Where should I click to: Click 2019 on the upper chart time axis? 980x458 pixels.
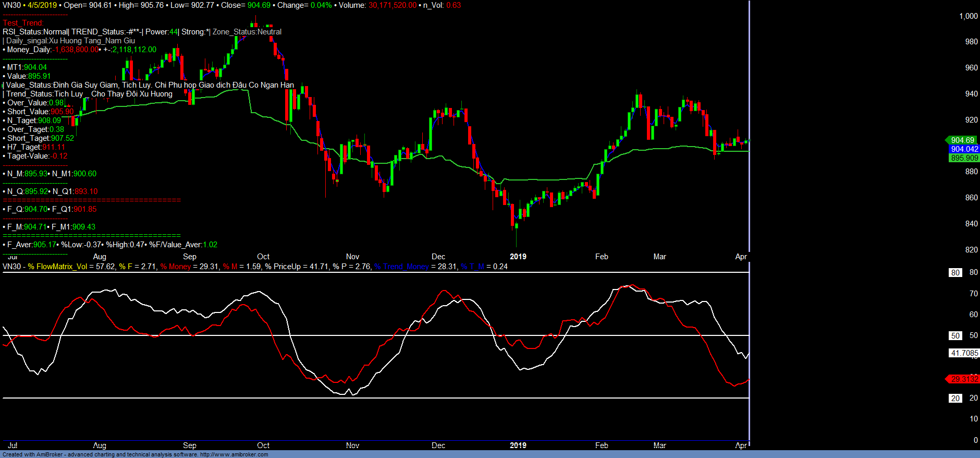point(518,257)
